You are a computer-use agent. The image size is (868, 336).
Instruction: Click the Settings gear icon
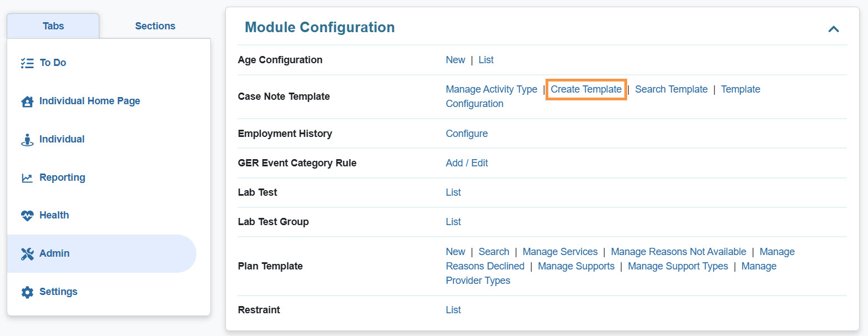tap(27, 292)
